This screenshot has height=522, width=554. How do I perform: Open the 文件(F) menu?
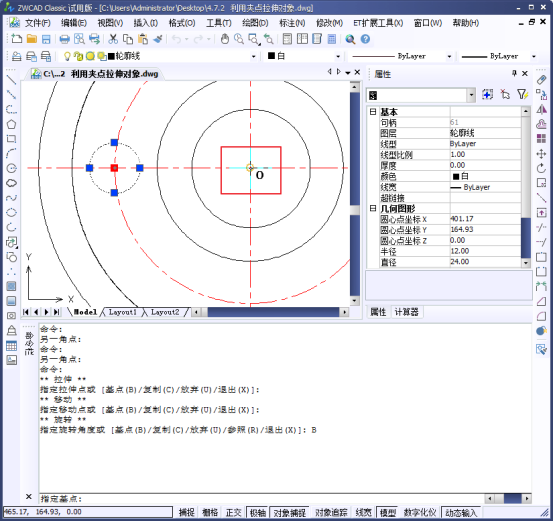click(37, 23)
